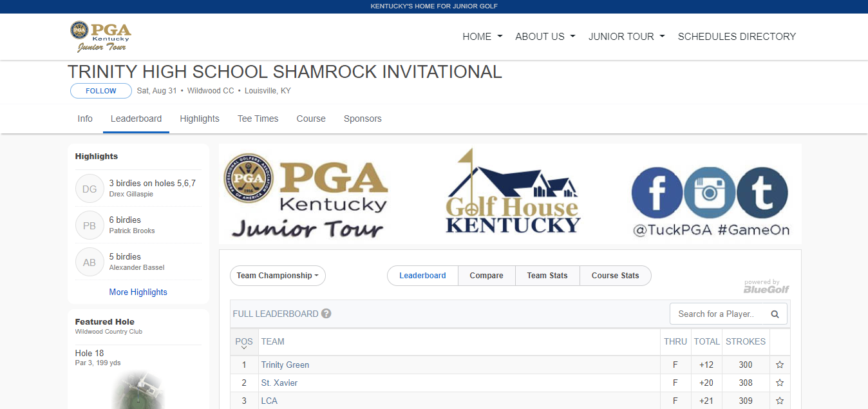
Task: Click the More Highlights link
Action: 138,292
